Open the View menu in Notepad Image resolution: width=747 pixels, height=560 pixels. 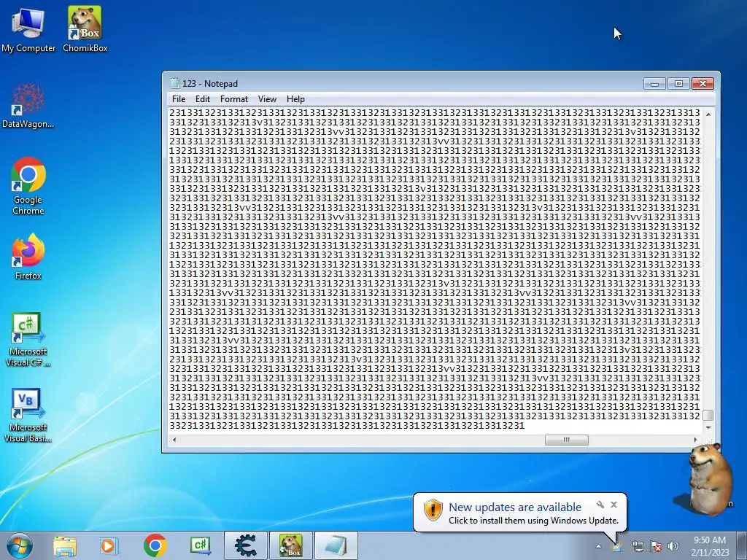click(x=267, y=99)
